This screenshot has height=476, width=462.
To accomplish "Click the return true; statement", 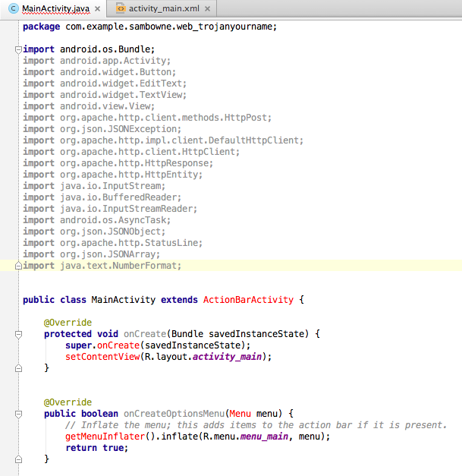I will 97,448.
